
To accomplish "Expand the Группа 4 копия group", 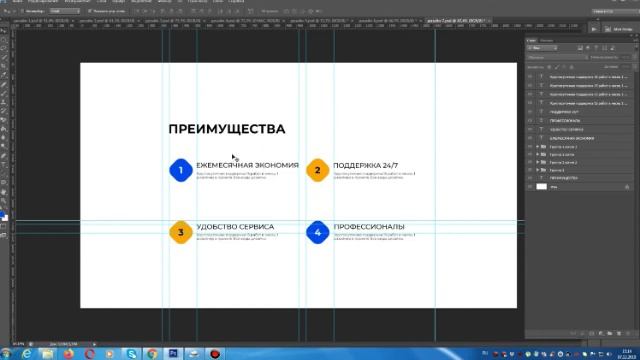I will pyautogui.click(x=538, y=155).
